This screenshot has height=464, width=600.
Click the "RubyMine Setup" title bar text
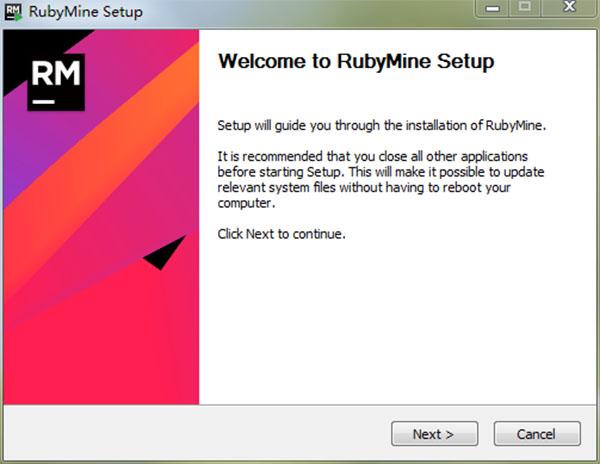point(88,12)
